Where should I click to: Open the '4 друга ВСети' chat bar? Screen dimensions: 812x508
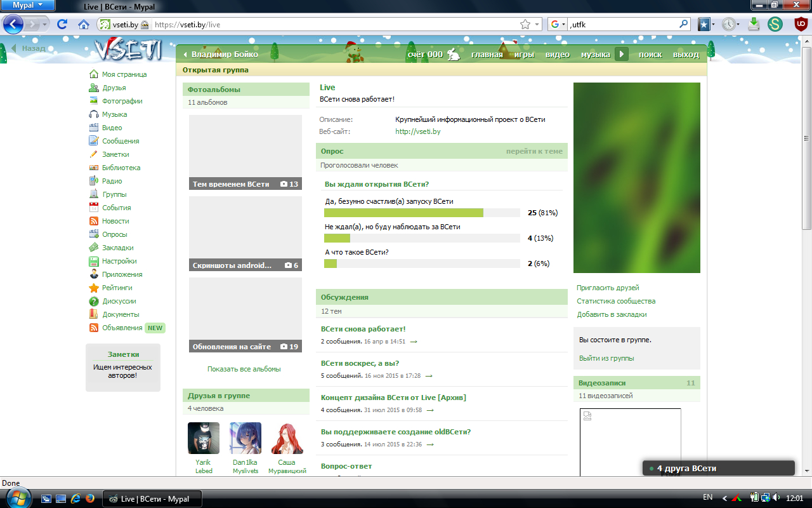click(x=719, y=469)
